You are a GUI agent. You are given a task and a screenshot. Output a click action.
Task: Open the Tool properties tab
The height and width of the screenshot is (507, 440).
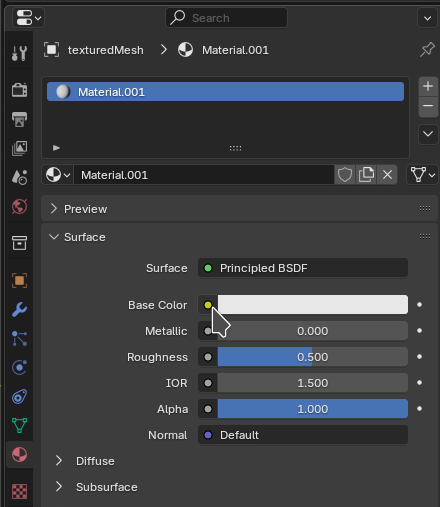point(19,53)
